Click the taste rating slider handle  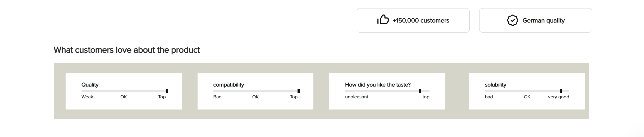click(x=420, y=91)
